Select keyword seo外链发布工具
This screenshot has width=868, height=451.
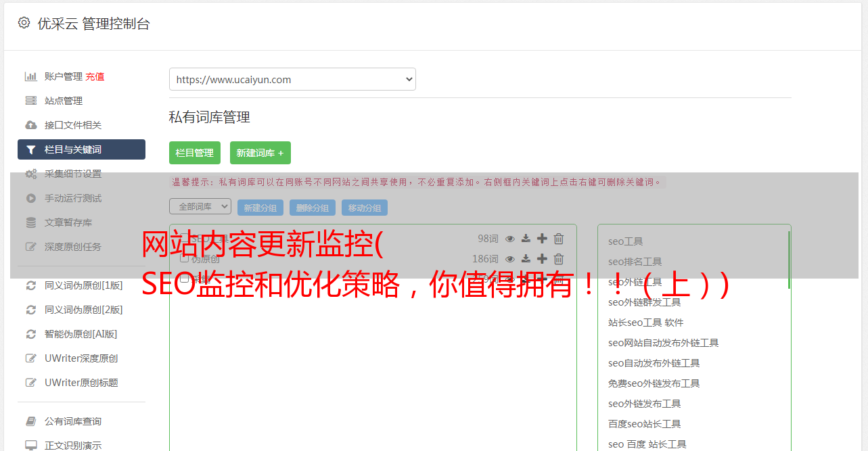pyautogui.click(x=645, y=404)
